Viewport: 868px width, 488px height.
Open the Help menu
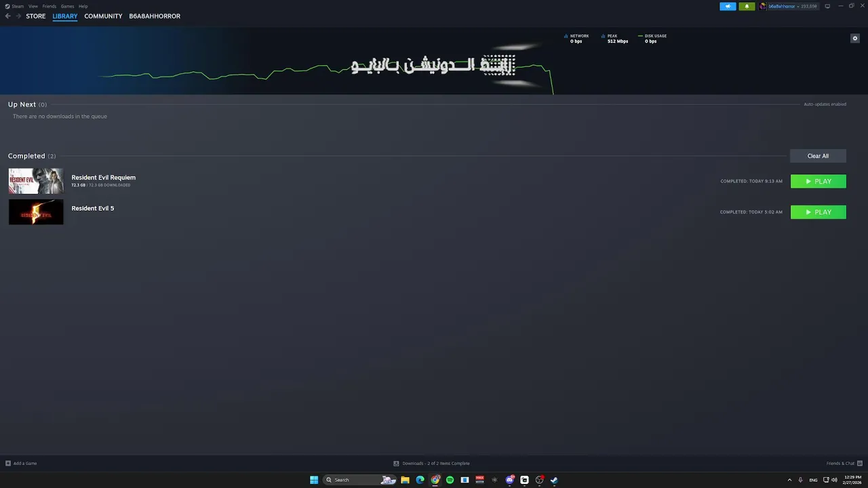[x=83, y=6]
